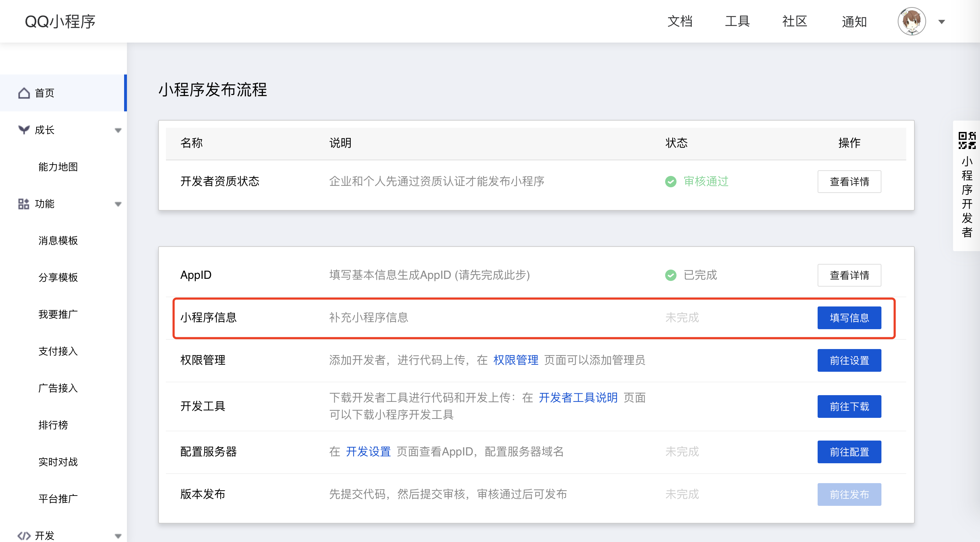Select 分享模板 in the sidebar
The image size is (980, 542).
point(58,277)
